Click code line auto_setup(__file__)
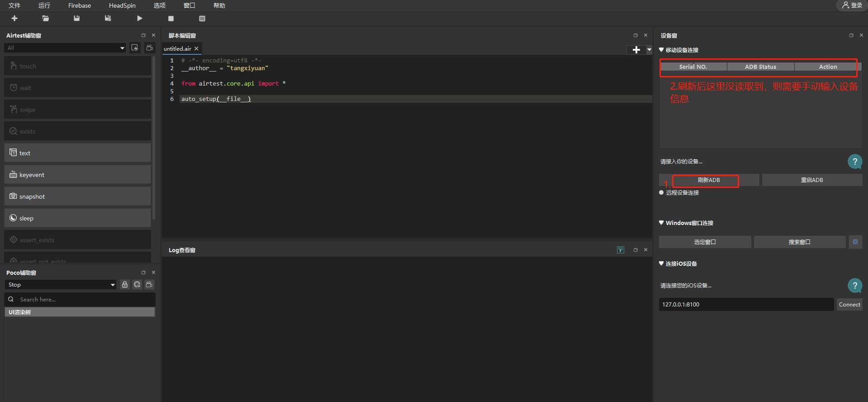 tap(216, 99)
